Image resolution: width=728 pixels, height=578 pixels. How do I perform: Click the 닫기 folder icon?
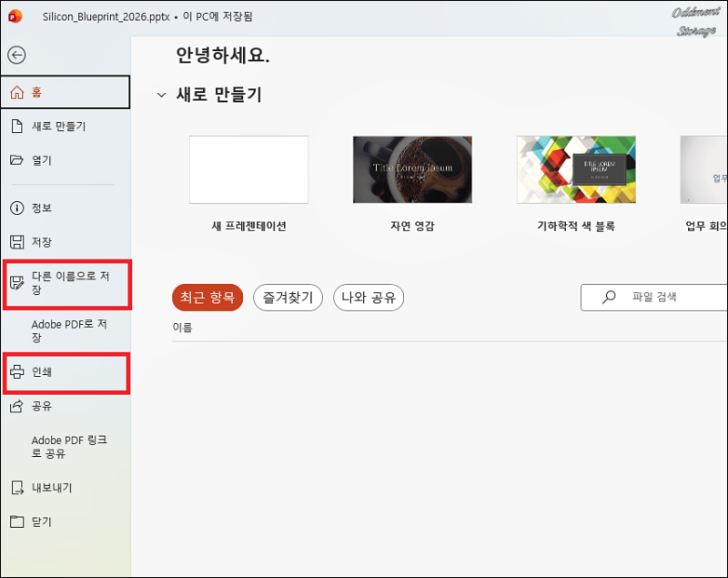point(17,522)
